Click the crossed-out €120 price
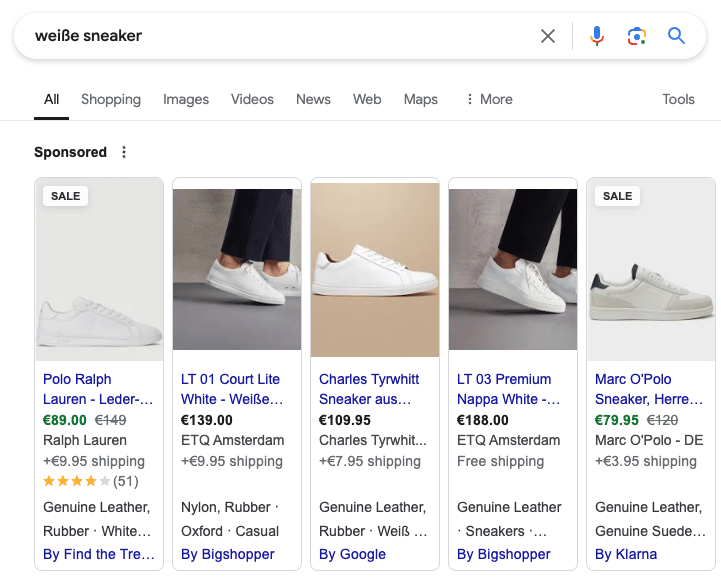 (662, 420)
